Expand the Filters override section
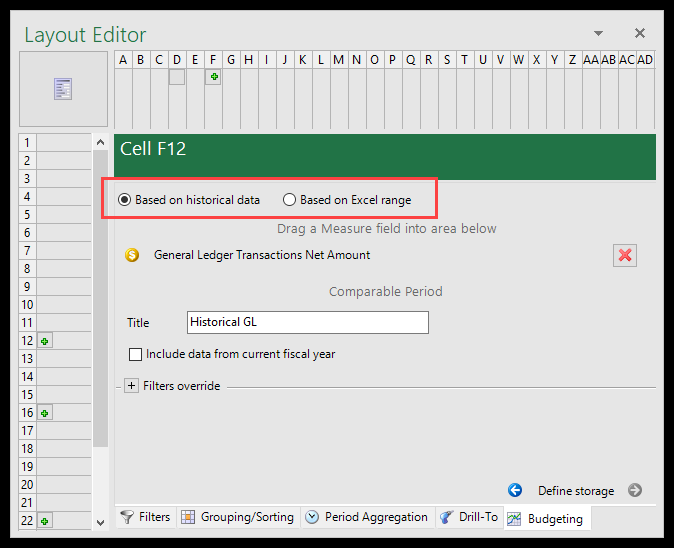674x548 pixels. pyautogui.click(x=131, y=386)
